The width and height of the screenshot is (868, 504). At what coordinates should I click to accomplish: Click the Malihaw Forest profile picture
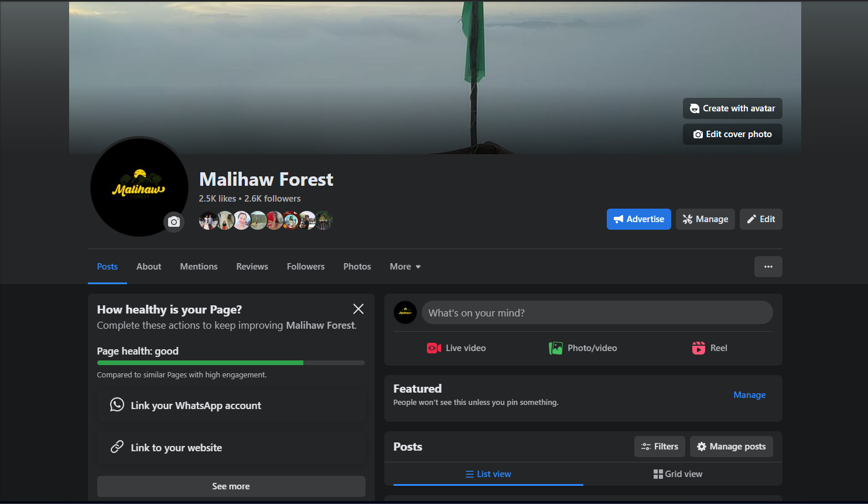(139, 188)
